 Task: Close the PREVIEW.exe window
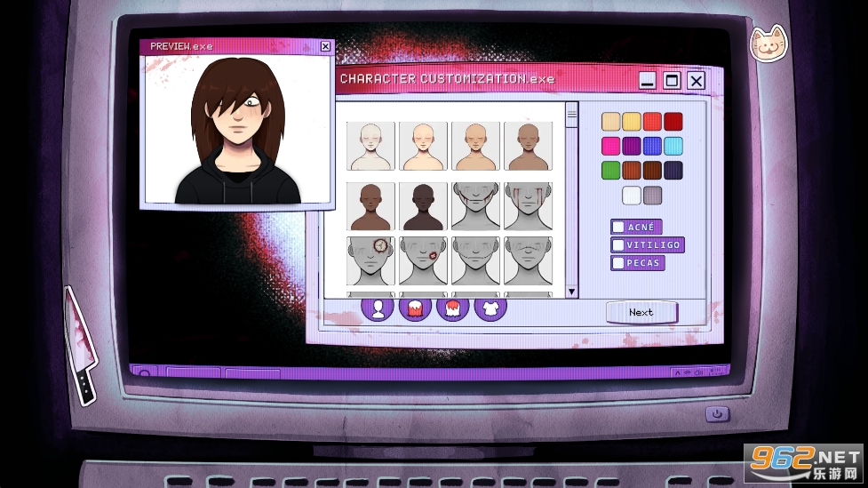[x=325, y=46]
